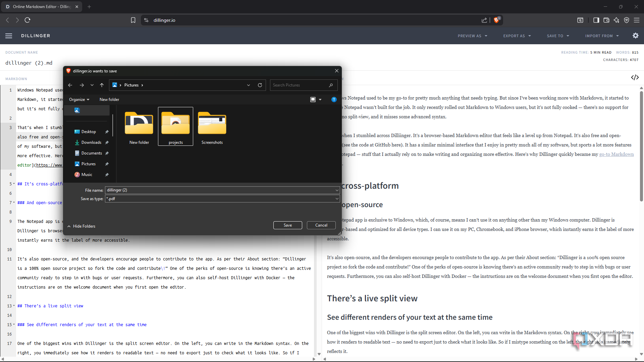Expand the address path history dropdown
Screen dimensions: 644x362
pos(249,85)
